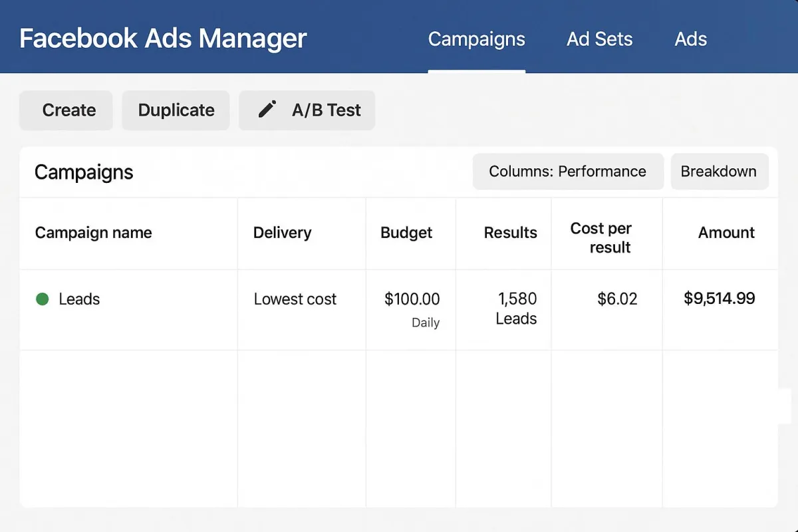Image resolution: width=798 pixels, height=532 pixels.
Task: Click the 1,580 results value
Action: point(517,299)
